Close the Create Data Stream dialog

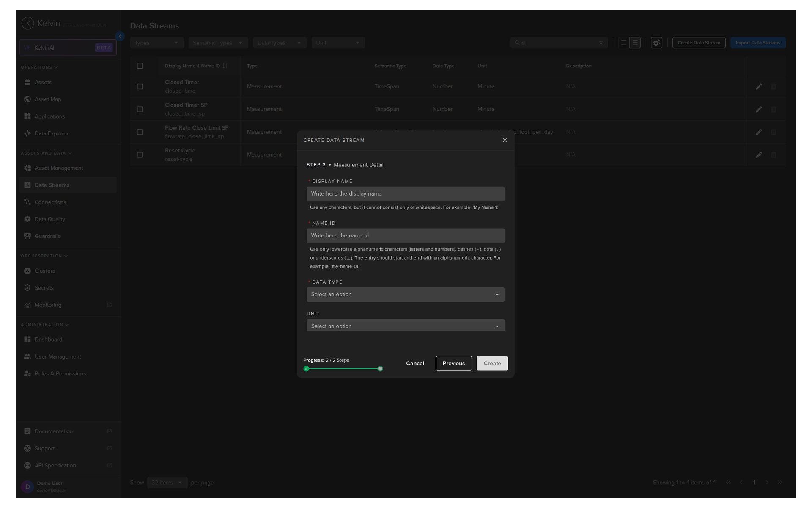[x=505, y=140]
